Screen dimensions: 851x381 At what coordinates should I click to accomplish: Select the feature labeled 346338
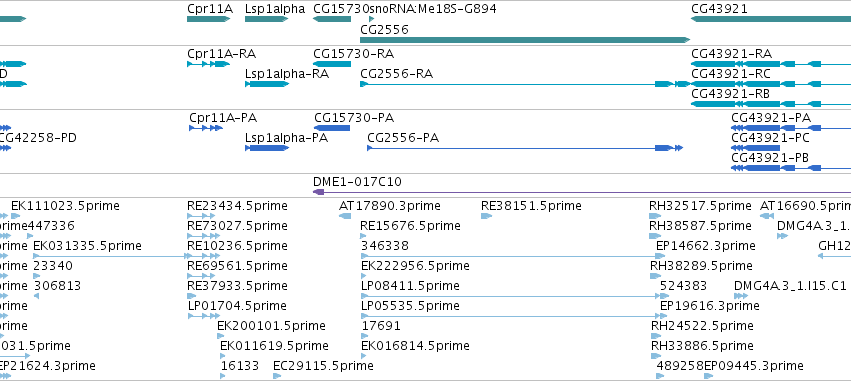pyautogui.click(x=385, y=246)
